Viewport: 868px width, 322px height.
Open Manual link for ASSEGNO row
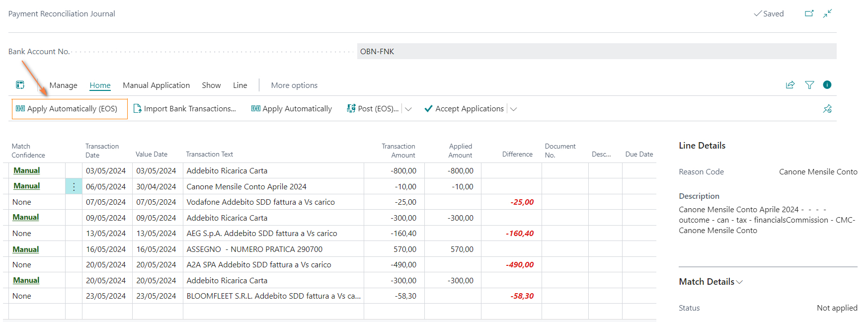click(26, 249)
